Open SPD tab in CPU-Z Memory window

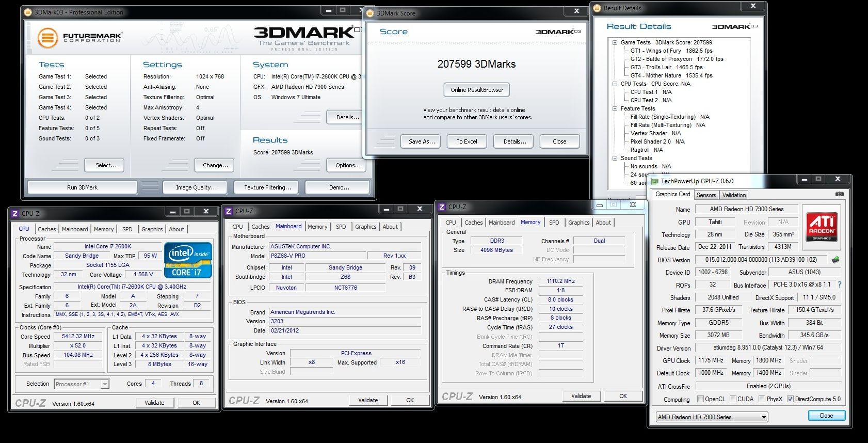click(554, 223)
